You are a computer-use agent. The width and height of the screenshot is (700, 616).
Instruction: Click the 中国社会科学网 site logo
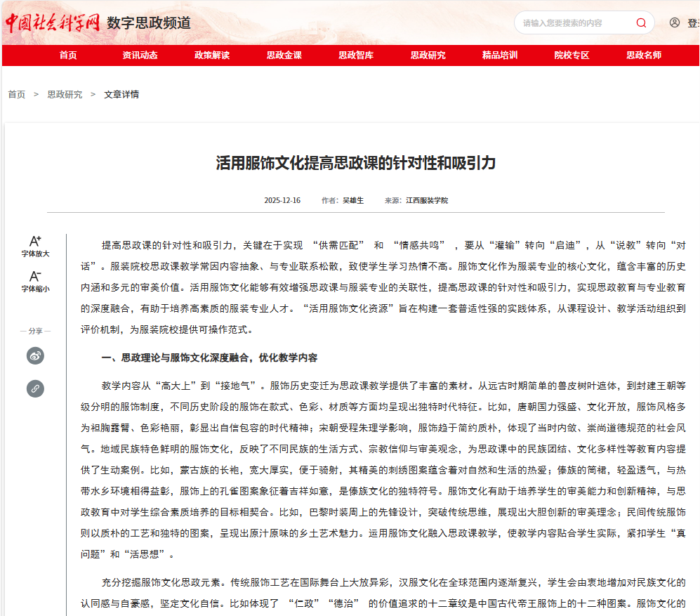click(53, 22)
